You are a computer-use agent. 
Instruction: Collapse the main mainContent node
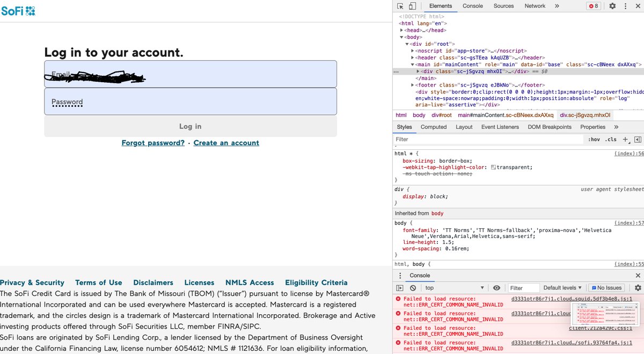pyautogui.click(x=413, y=64)
